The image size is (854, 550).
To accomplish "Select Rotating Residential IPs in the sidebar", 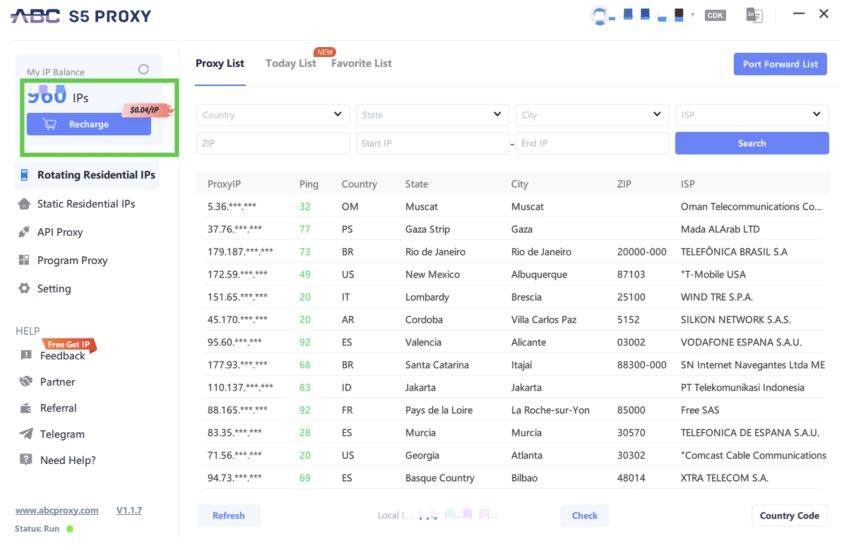I will coord(87,175).
